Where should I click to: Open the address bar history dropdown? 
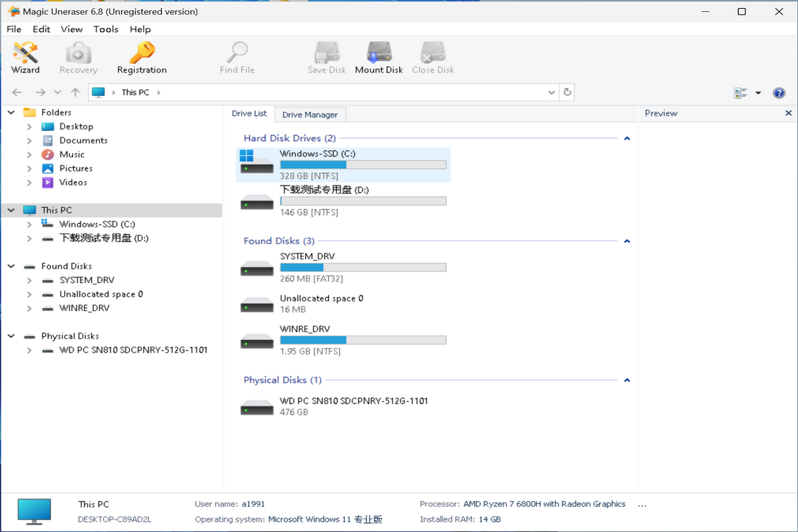pyautogui.click(x=551, y=92)
